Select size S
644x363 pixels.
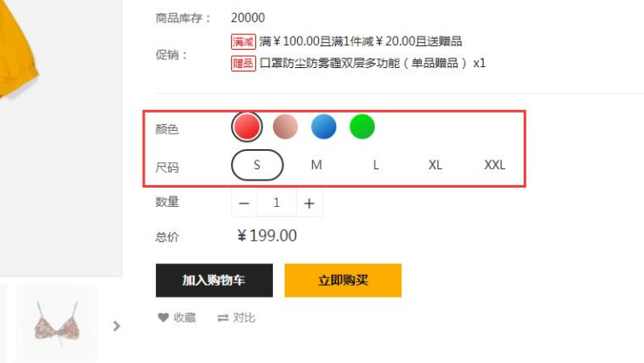pyautogui.click(x=257, y=165)
